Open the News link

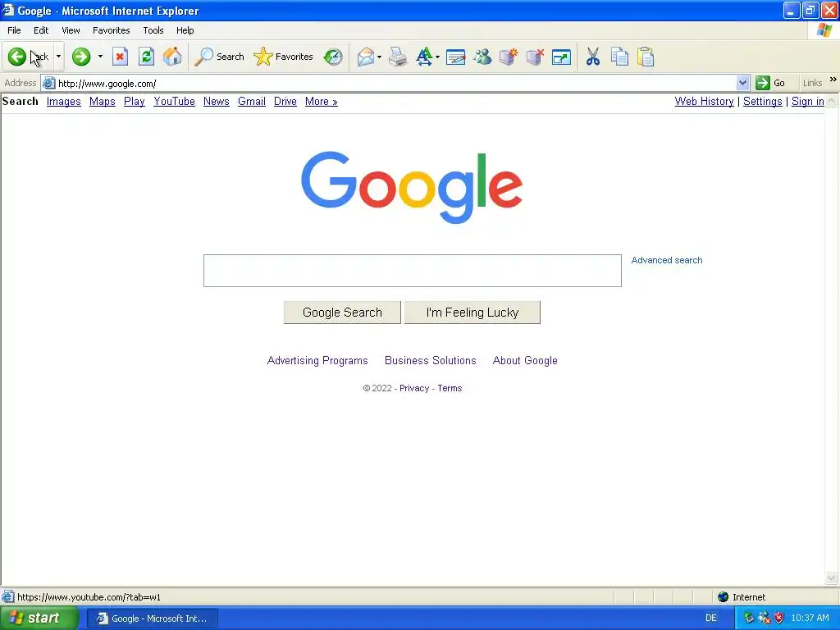coord(217,101)
